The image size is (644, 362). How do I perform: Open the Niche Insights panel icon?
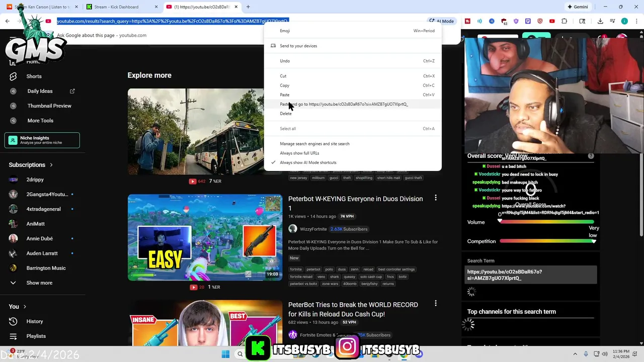coord(13,140)
